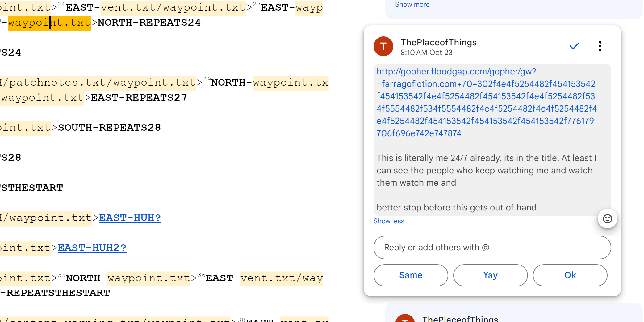The width and height of the screenshot is (644, 322).
Task: Choose the Yay suggested reply
Action: coord(490,275)
